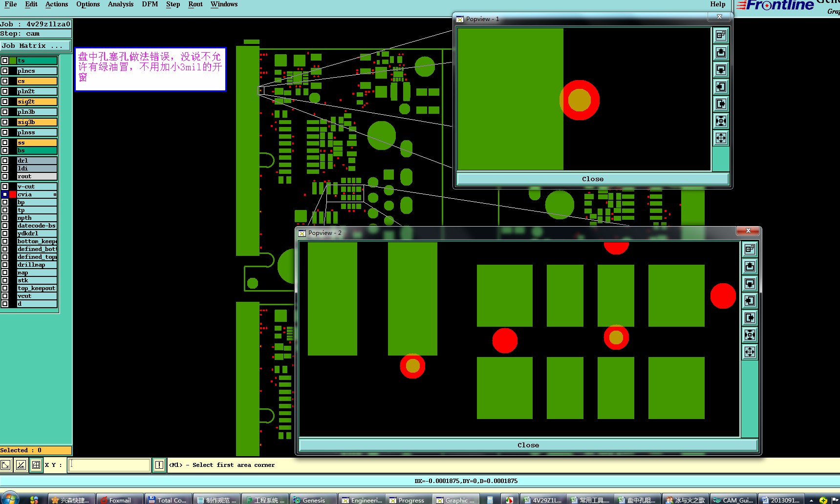Pan down in the Popview 1 toolbar
This screenshot has height=504, width=840.
coord(721,69)
